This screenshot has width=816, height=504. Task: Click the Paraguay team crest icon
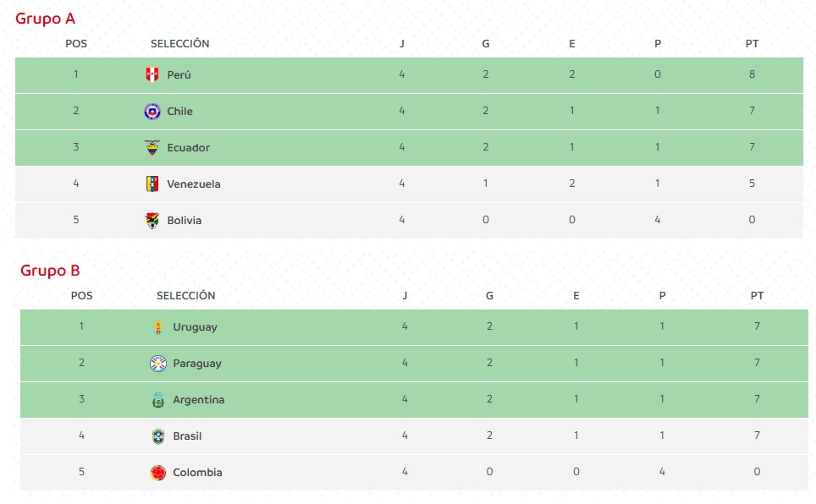pyautogui.click(x=158, y=364)
